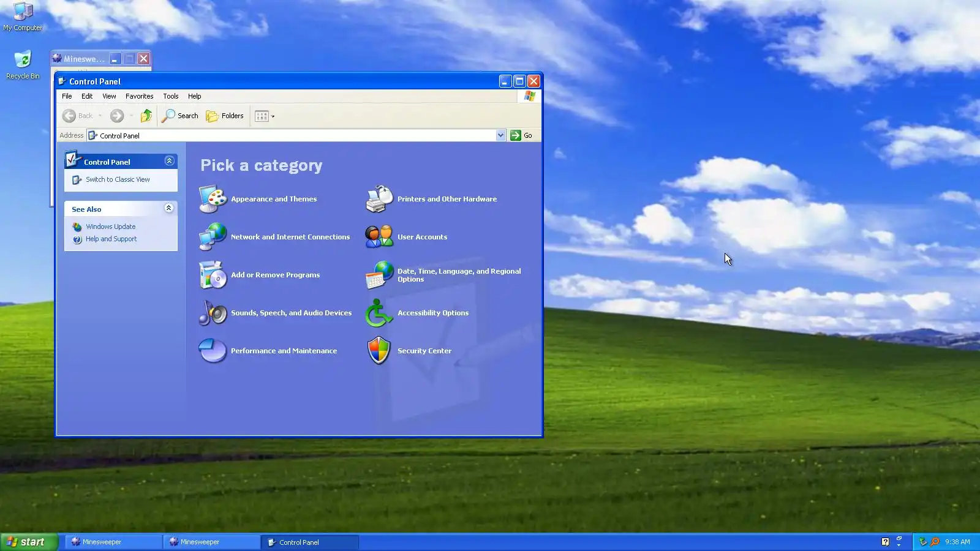Click the Go button beside the address bar
The height and width of the screenshot is (551, 980).
click(522, 135)
